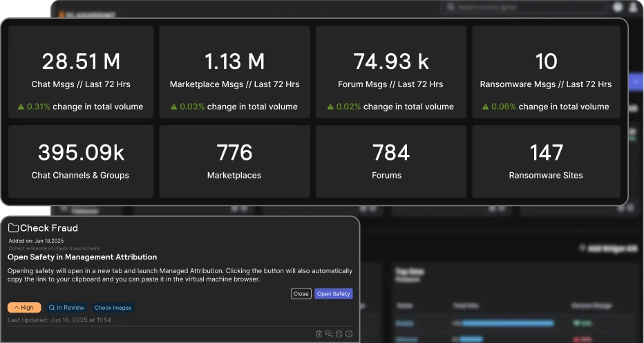Viewport: 644px width, 343px height.
Task: Click the Ransomware Msgs // Last 72 Hrs label
Action: 546,84
